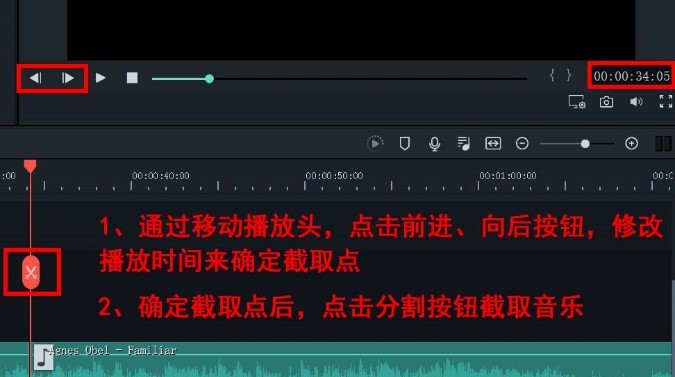
Task: Set mark-in point with left brace icon
Action: tap(552, 76)
